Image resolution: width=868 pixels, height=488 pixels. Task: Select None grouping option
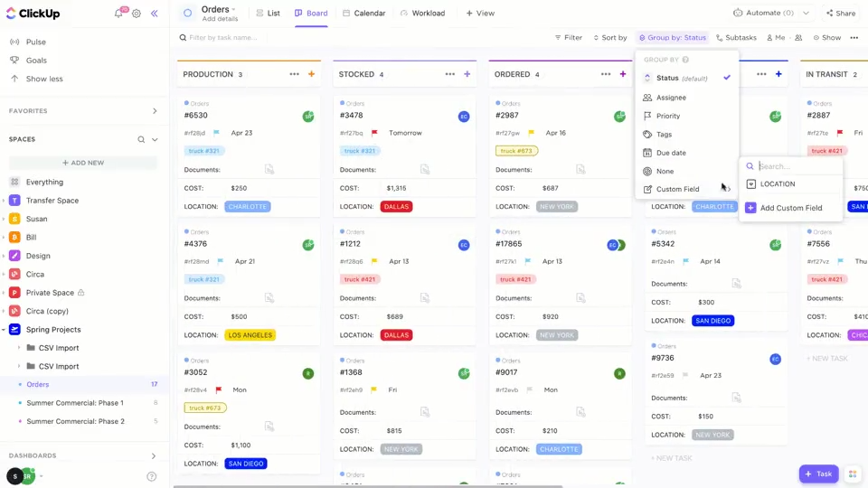click(687, 171)
